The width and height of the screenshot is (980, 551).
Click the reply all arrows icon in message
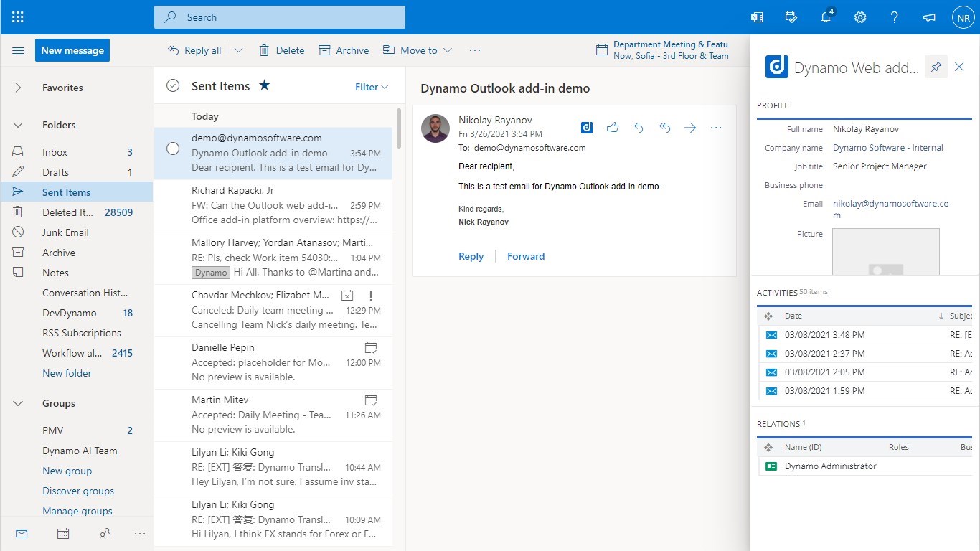664,128
